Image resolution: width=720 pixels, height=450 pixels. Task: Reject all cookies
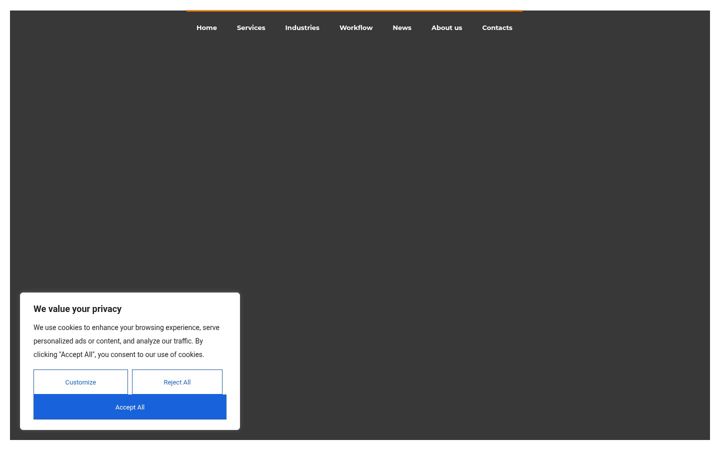point(177,382)
